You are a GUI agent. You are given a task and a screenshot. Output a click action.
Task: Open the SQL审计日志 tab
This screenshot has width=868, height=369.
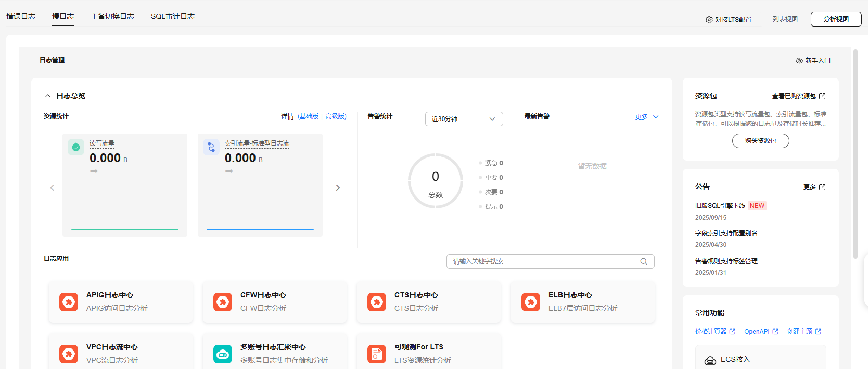point(173,17)
